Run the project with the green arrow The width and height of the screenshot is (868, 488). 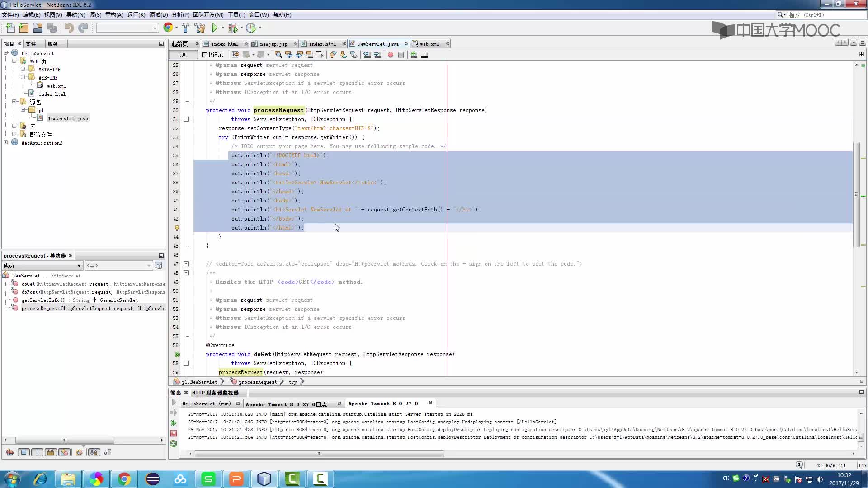(215, 28)
